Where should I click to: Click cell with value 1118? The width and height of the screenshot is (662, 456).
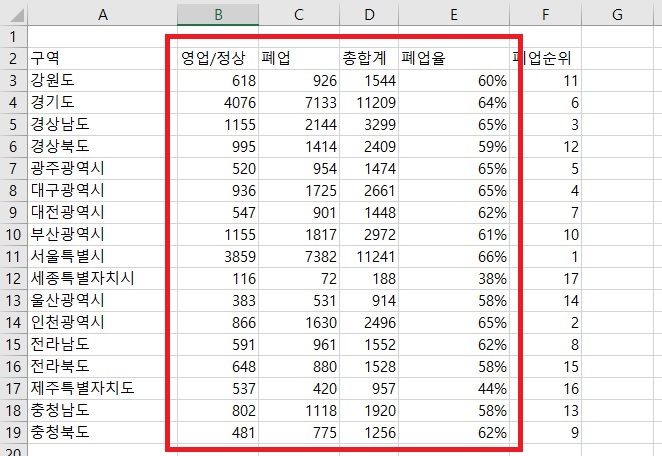point(299,410)
